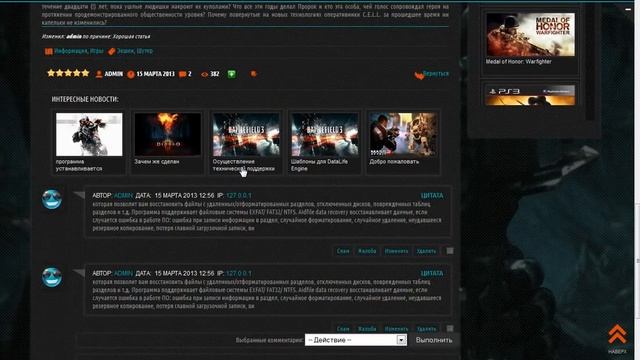Click the ADMIN author link in first comment

point(123,196)
